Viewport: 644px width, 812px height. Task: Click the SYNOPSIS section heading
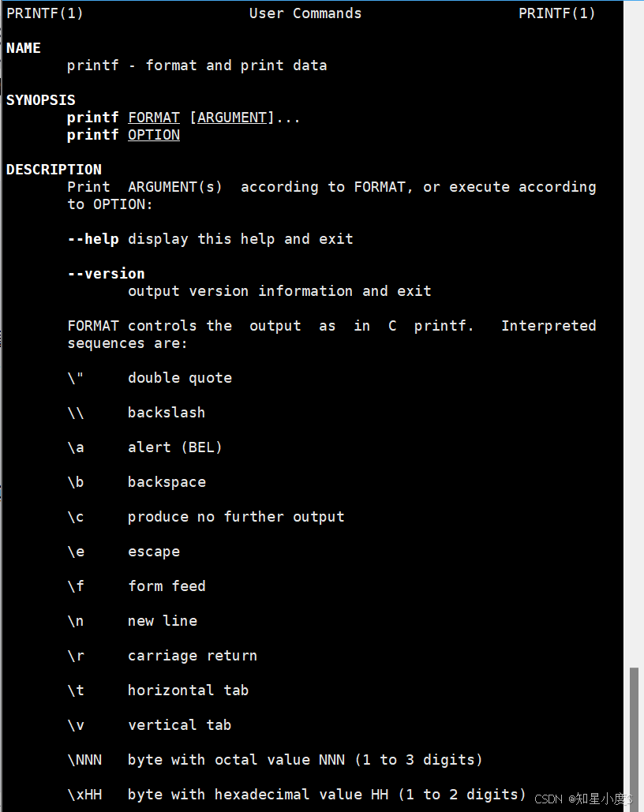click(40, 100)
